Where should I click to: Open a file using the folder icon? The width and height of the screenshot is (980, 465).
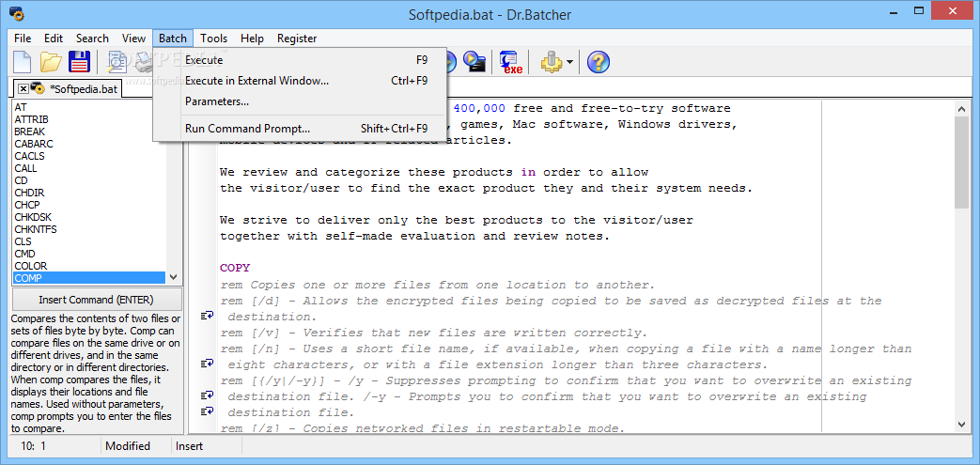coord(51,62)
